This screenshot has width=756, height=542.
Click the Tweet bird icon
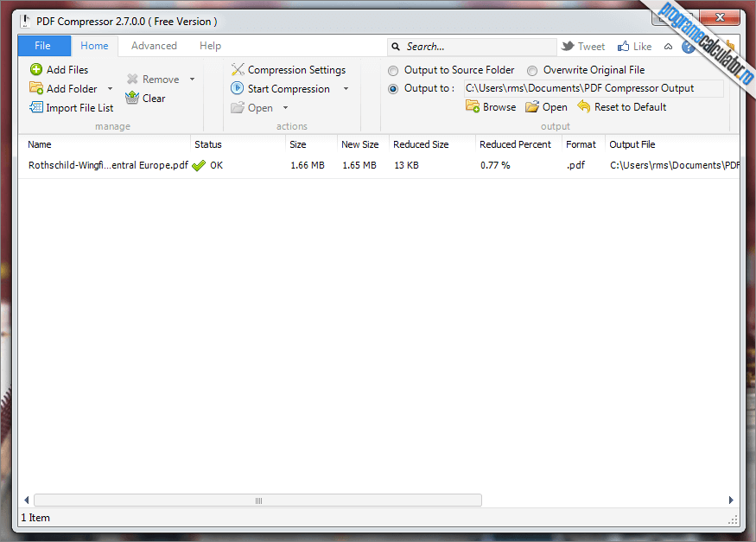click(568, 47)
